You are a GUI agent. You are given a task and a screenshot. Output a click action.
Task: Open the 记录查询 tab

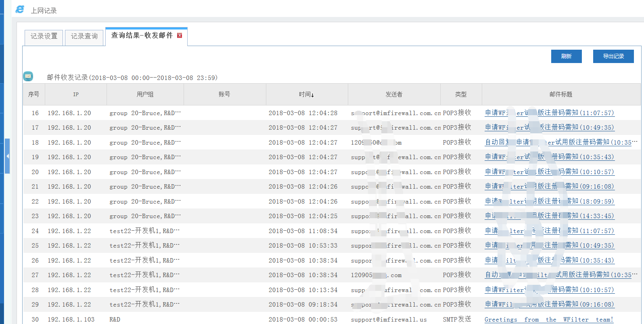coord(84,36)
